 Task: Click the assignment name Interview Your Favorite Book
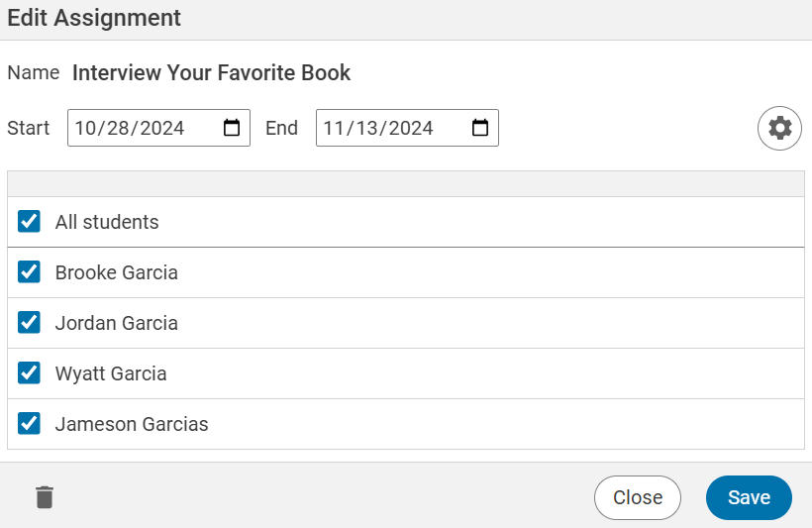[x=211, y=73]
